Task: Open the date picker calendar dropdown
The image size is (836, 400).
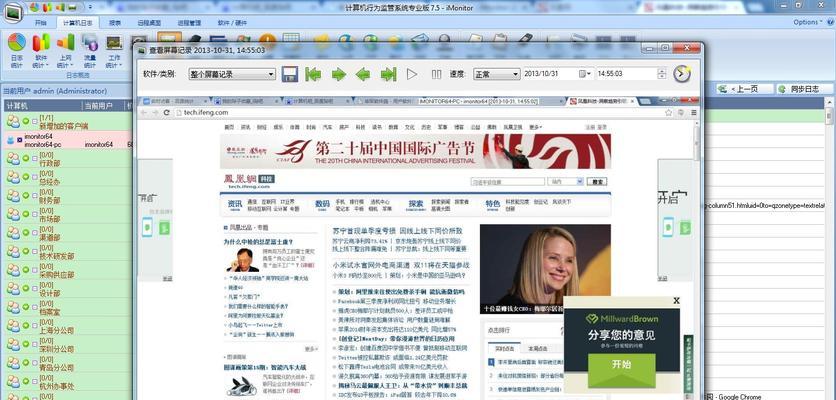Action: coord(585,74)
